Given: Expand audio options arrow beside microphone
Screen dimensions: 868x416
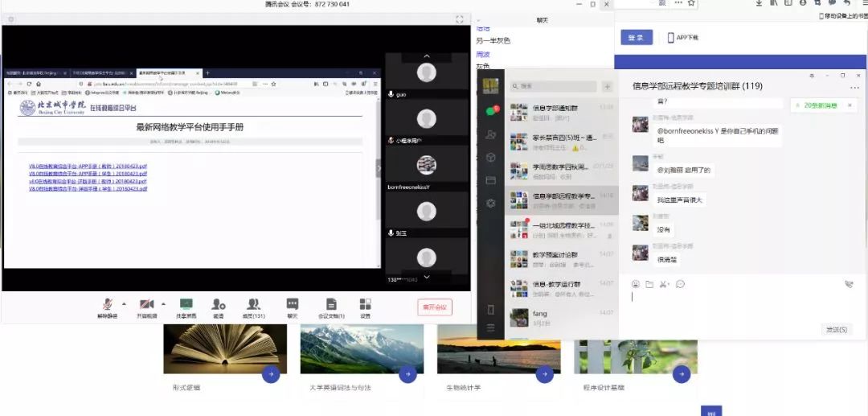Looking at the screenshot, I should [123, 303].
